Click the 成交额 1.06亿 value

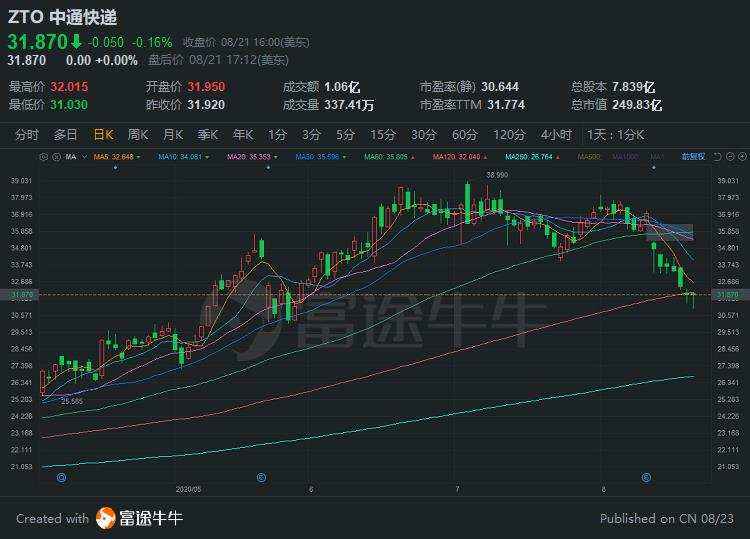coord(342,87)
